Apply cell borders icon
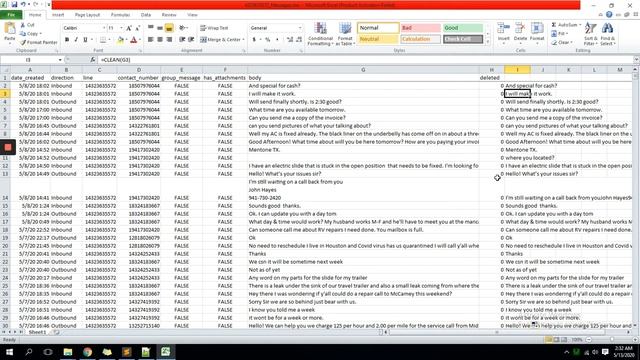The width and height of the screenshot is (640, 360). [x=103, y=40]
